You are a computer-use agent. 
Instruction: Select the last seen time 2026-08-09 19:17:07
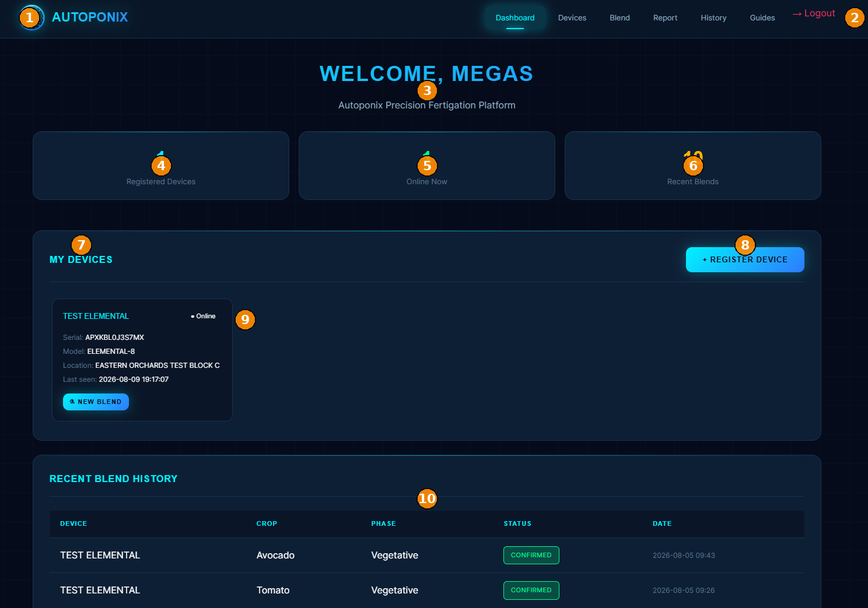point(134,379)
